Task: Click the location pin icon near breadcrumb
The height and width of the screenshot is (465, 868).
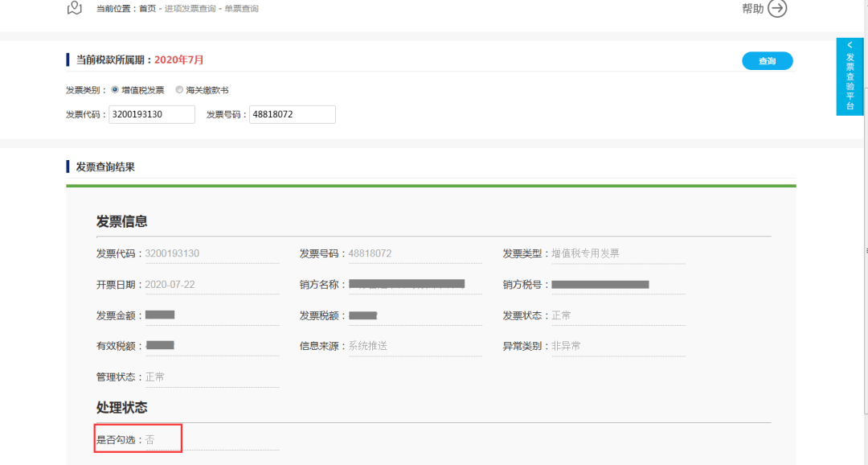Action: (x=74, y=8)
